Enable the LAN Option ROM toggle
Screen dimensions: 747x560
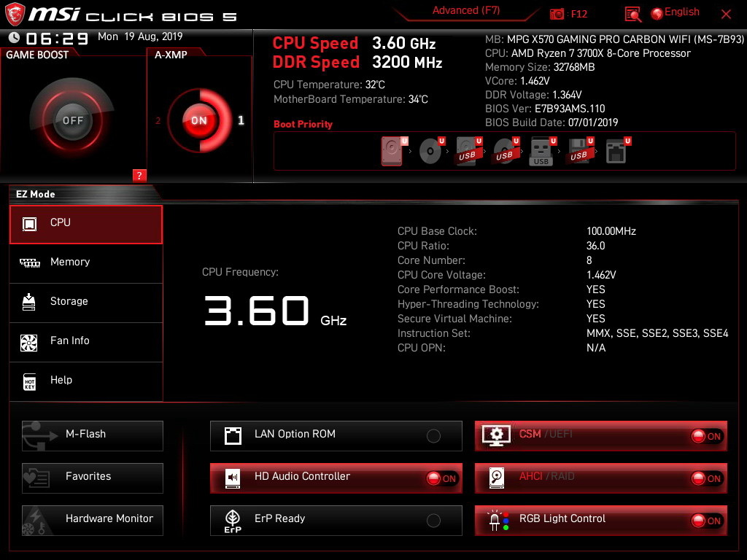coord(433,436)
